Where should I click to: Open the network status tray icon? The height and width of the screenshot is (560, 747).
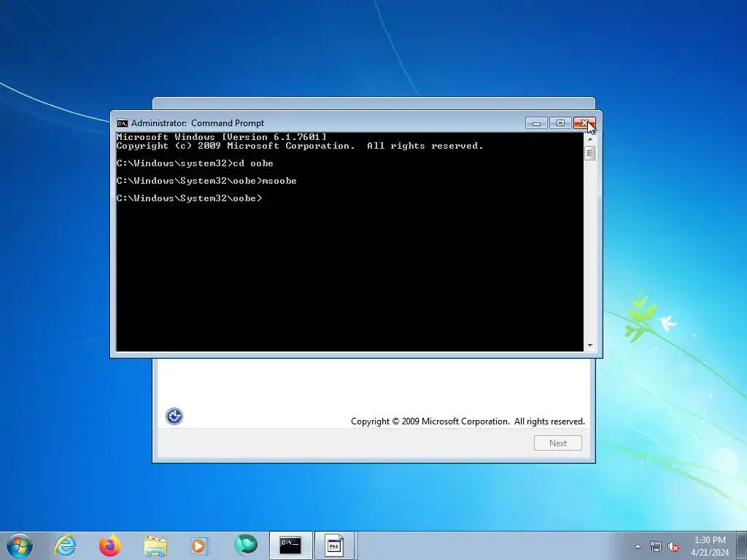coord(656,546)
